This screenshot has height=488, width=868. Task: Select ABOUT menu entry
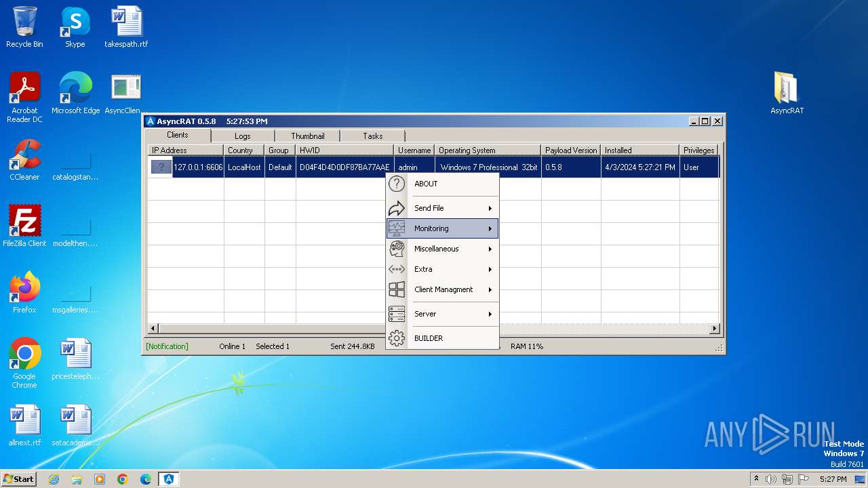pos(442,184)
